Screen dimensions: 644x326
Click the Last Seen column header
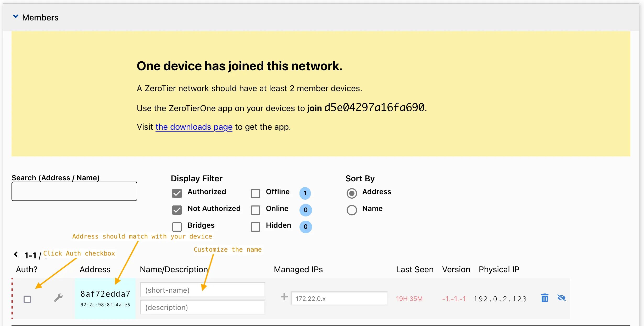tap(415, 269)
